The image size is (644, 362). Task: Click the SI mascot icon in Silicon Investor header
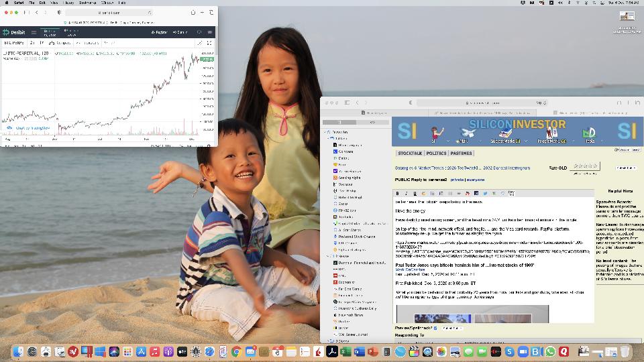pyautogui.click(x=437, y=133)
